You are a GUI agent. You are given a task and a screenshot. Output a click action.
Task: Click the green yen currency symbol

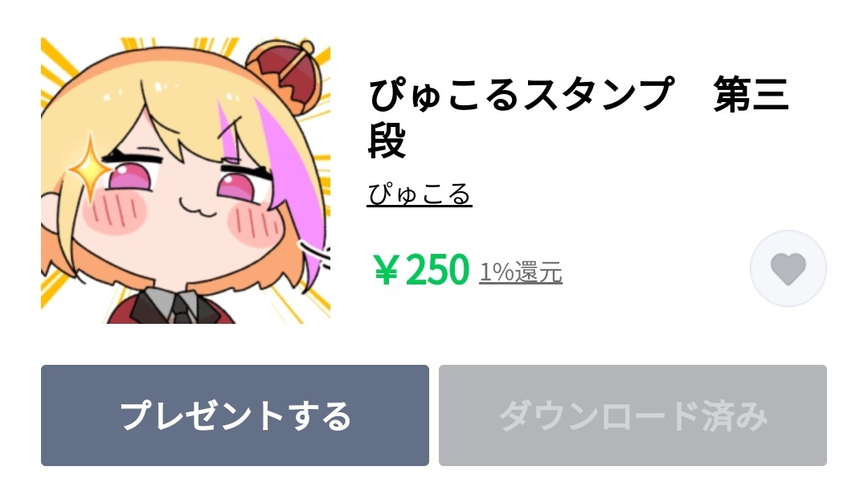coord(387,270)
